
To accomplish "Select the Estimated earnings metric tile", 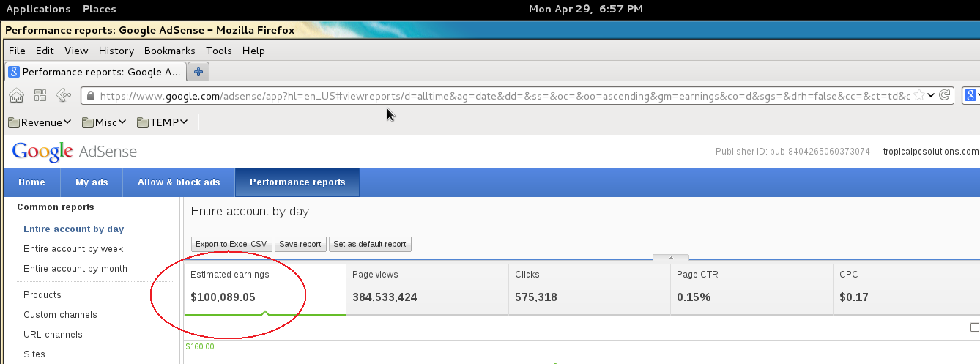I will tap(265, 289).
